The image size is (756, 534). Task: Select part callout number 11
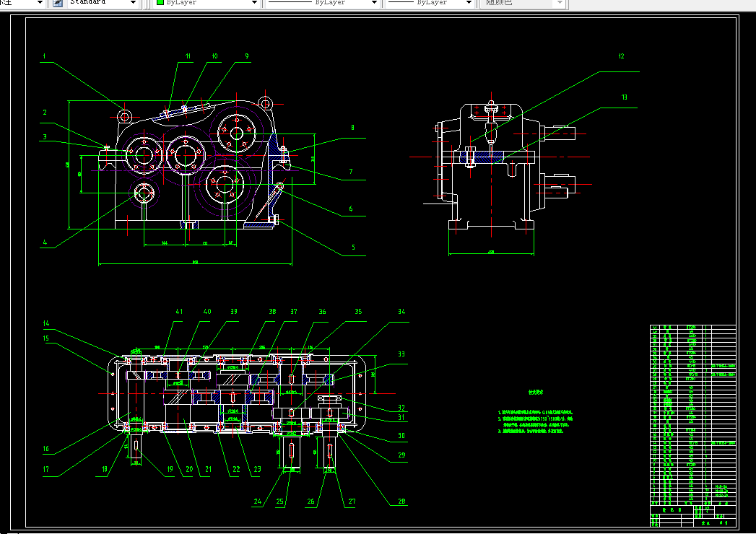188,56
